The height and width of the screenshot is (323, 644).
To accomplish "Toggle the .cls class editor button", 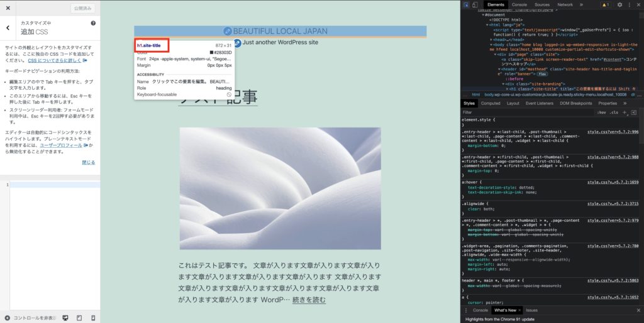I will click(x=614, y=112).
